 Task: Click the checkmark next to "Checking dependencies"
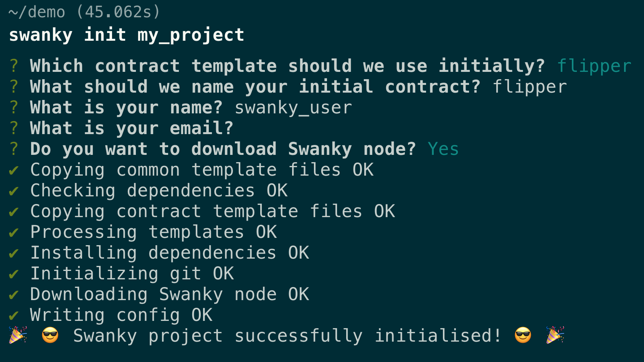14,191
